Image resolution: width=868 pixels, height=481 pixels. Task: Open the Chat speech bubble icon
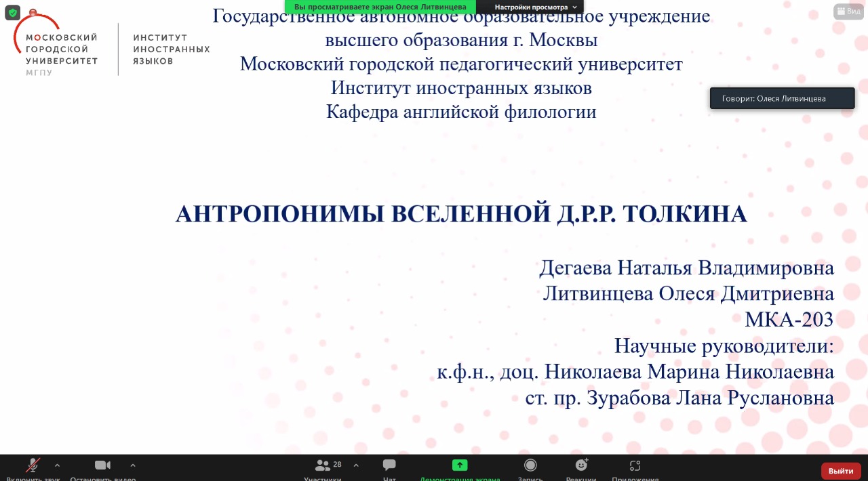(x=389, y=466)
